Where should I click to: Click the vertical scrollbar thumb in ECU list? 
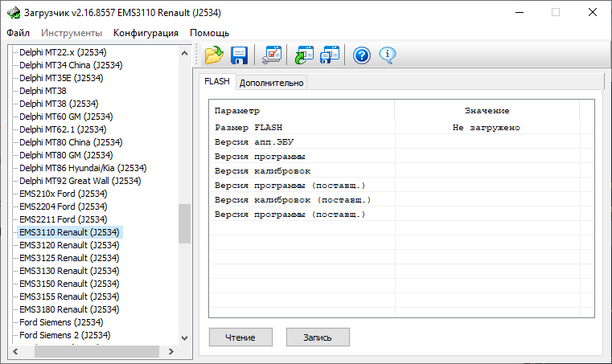pyautogui.click(x=185, y=223)
